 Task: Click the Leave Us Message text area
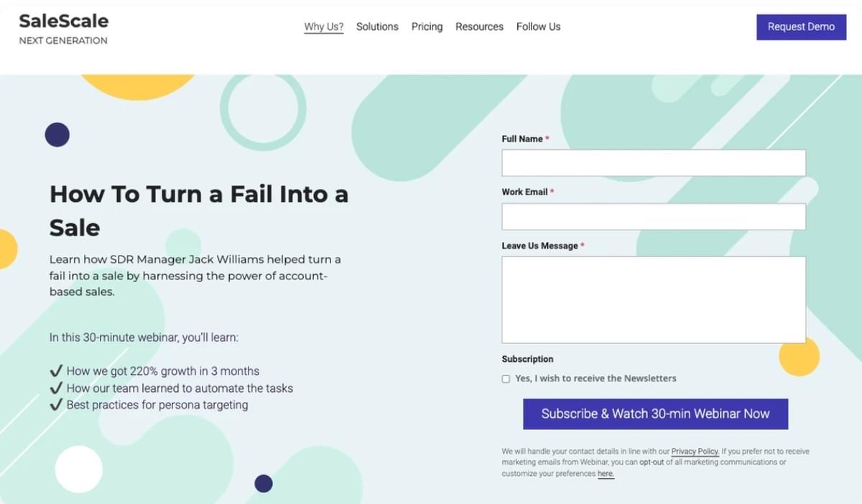tap(653, 299)
